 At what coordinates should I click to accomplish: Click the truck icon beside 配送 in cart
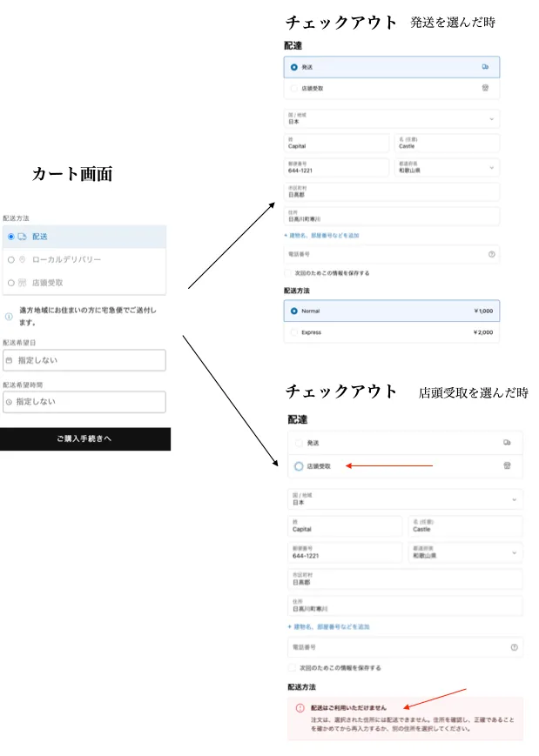tap(23, 237)
